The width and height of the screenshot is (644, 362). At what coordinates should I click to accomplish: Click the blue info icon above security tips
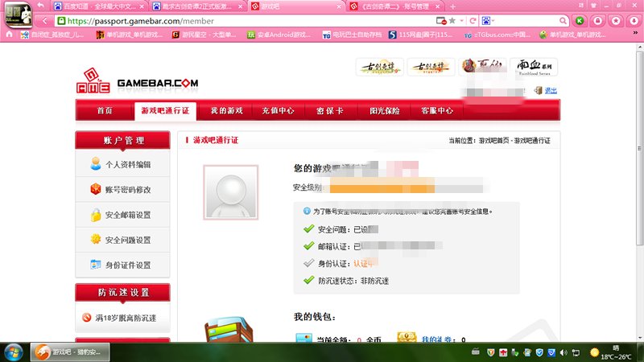[x=307, y=211]
